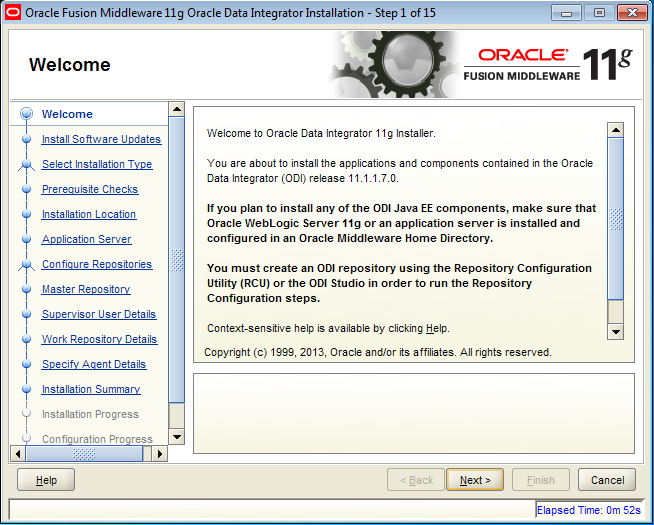Screen dimensions: 654x525
Task: Click steps list scroll right arrow
Action: click(x=160, y=453)
